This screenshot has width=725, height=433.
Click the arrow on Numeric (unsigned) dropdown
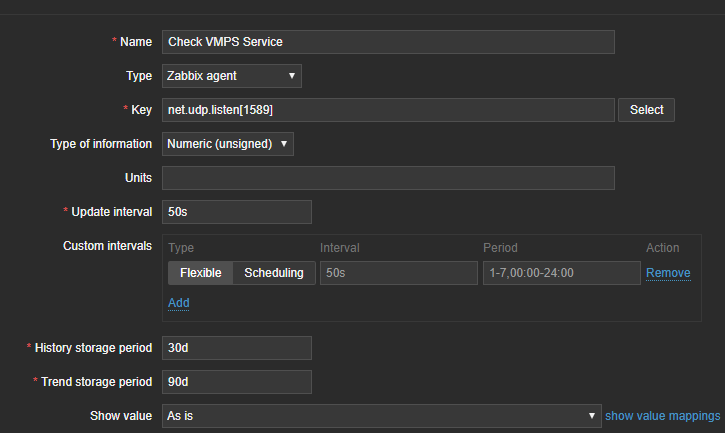click(x=284, y=144)
